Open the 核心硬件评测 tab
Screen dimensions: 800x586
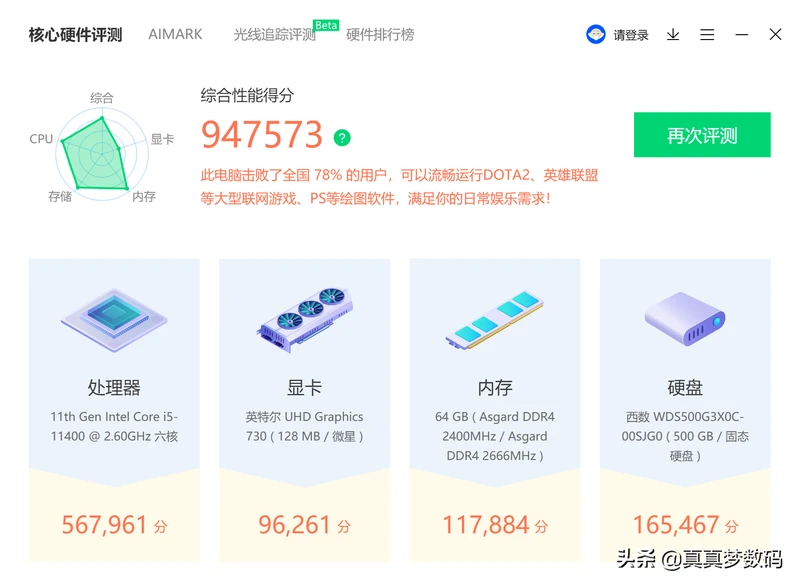pyautogui.click(x=76, y=35)
